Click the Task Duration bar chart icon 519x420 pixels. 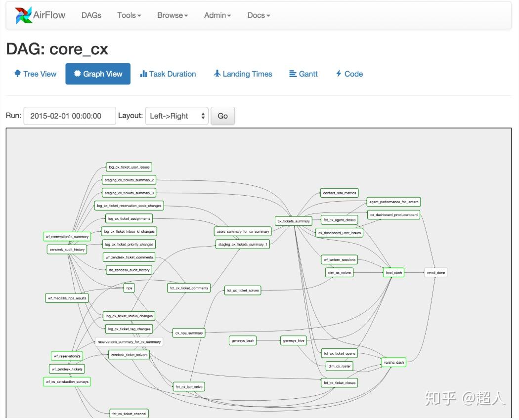[x=144, y=74]
